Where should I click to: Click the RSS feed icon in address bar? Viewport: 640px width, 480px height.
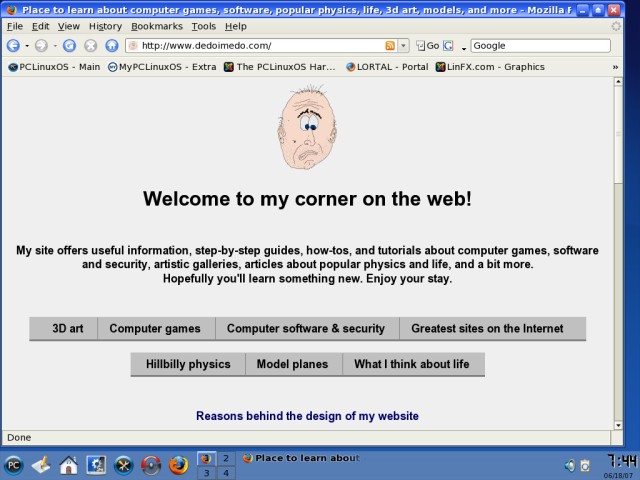(390, 46)
